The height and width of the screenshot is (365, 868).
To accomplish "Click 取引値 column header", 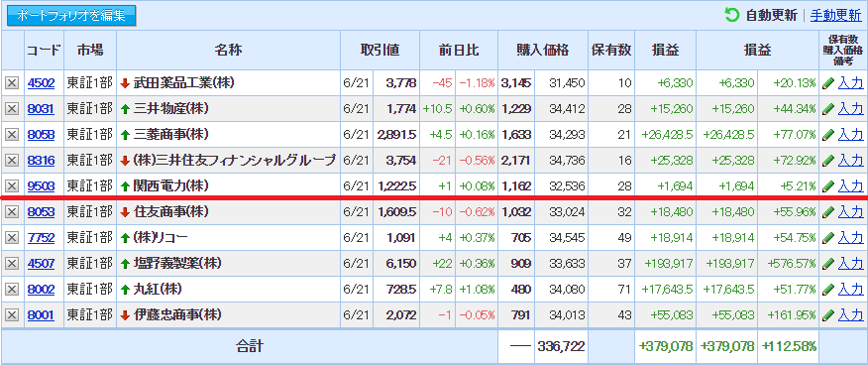I will (380, 50).
